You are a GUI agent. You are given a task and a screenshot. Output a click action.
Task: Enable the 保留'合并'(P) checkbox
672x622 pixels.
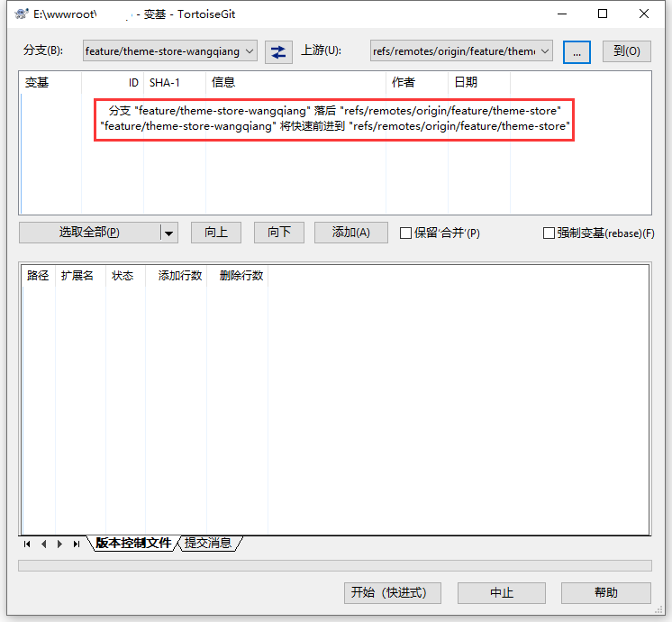(405, 233)
